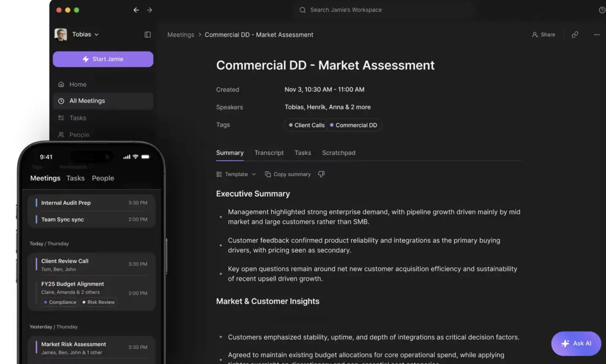The image size is (606, 364).
Task: Click the date "Nov 3, 10:30 AM - 11:00 AM"
Action: tap(324, 89)
